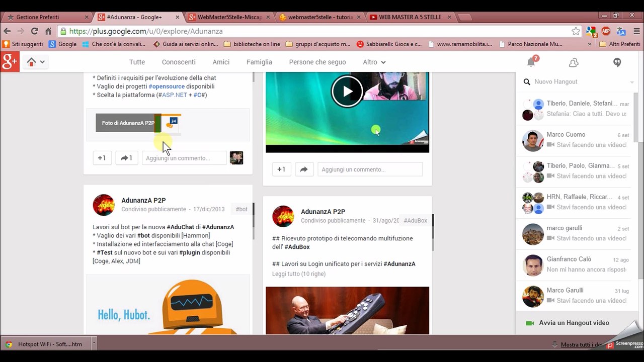Share the Foto di AdunanzA P2P post
Image resolution: width=644 pixels, height=362 pixels.
pyautogui.click(x=127, y=158)
